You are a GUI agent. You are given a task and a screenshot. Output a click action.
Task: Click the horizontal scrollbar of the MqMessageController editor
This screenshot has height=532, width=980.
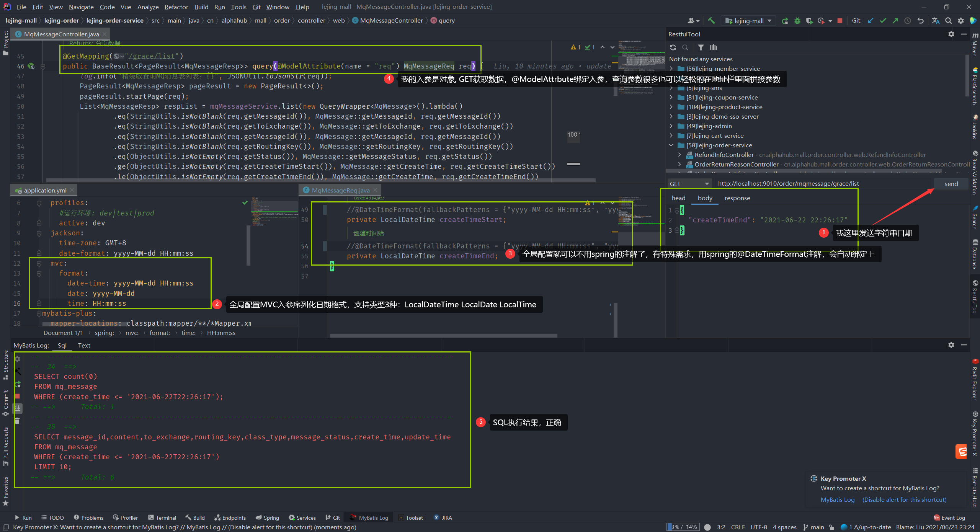coord(321,180)
